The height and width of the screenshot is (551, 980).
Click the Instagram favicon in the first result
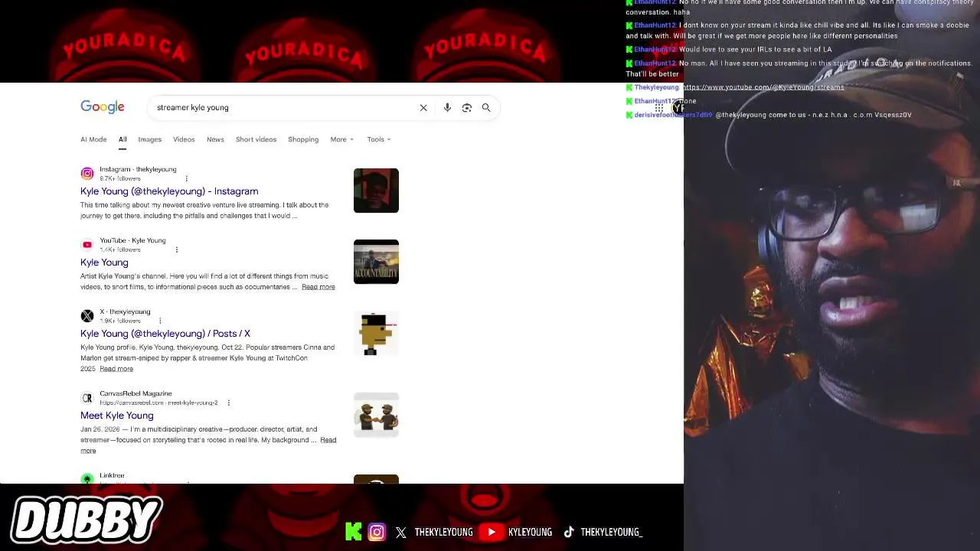(87, 174)
